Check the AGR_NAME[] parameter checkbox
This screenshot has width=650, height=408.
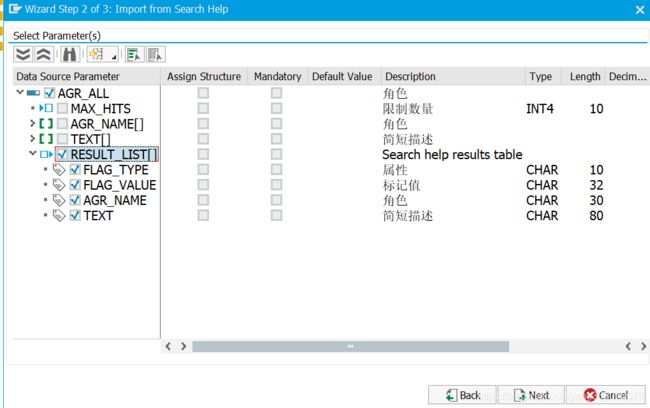62,124
